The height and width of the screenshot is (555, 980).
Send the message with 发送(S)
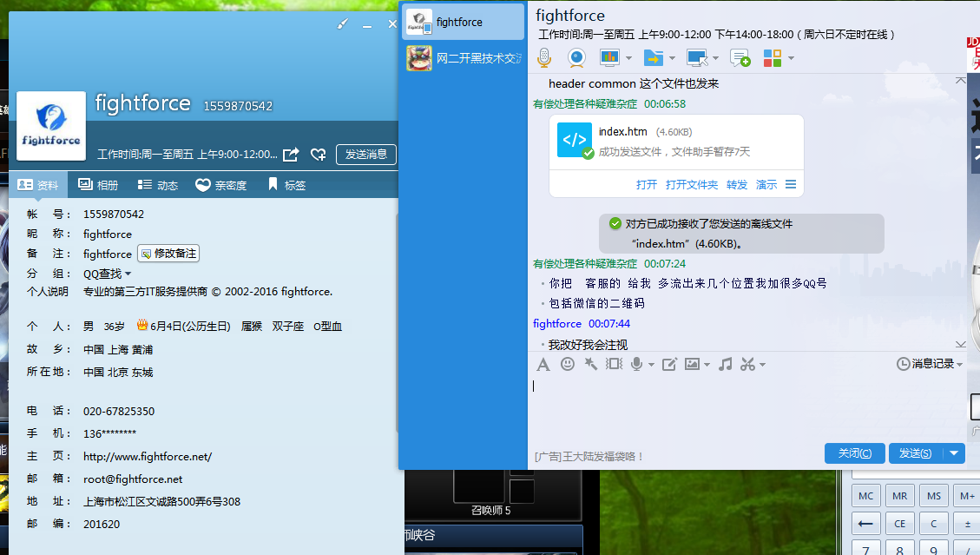click(916, 453)
